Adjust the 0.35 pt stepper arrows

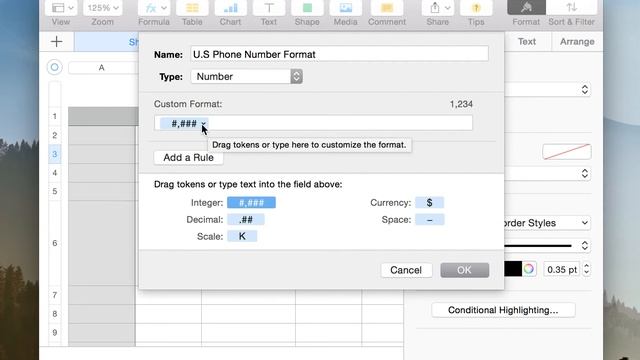tap(587, 269)
